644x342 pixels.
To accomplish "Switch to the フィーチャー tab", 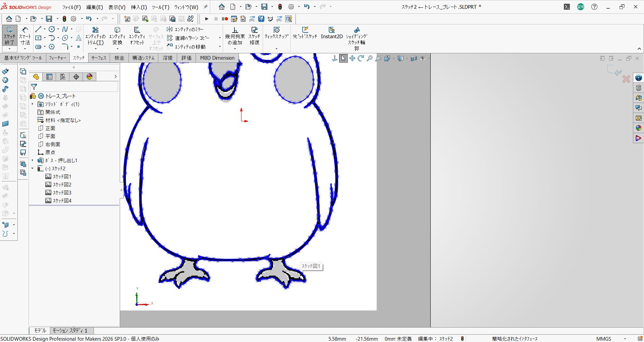I will click(x=57, y=58).
